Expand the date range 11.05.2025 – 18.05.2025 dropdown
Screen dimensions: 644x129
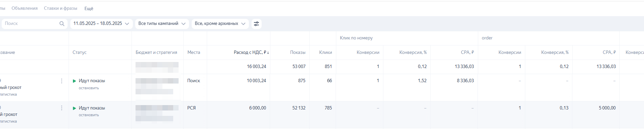coord(101,24)
